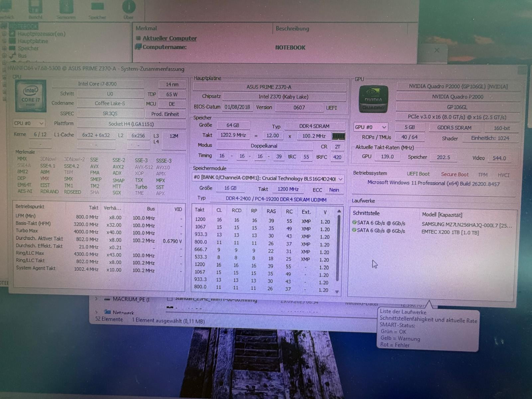Click the Turbo Max row in Betriebspunkt table

(98, 231)
